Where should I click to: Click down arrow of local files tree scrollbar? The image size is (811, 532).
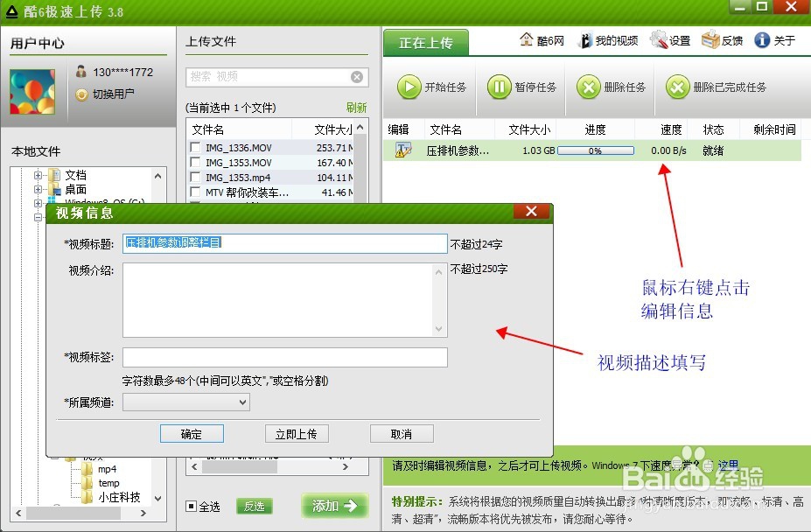tap(158, 499)
